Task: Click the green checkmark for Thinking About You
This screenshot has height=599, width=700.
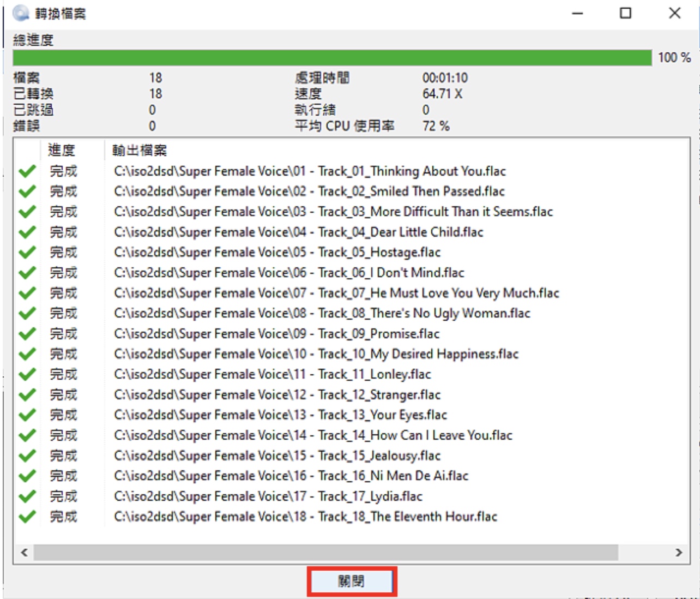Action: pos(27,171)
